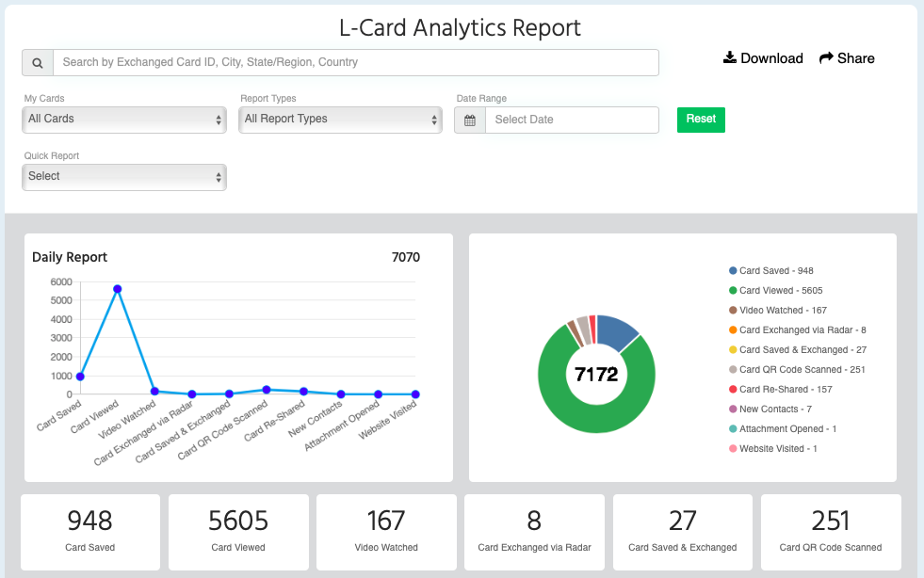Toggle Card Saved & Exchanged legend dot
The width and height of the screenshot is (924, 578).
coord(733,350)
